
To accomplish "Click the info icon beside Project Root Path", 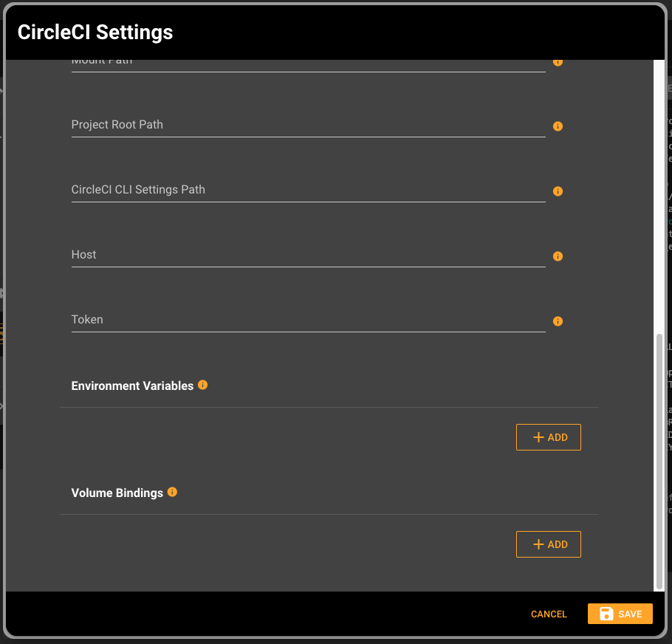I will [558, 126].
